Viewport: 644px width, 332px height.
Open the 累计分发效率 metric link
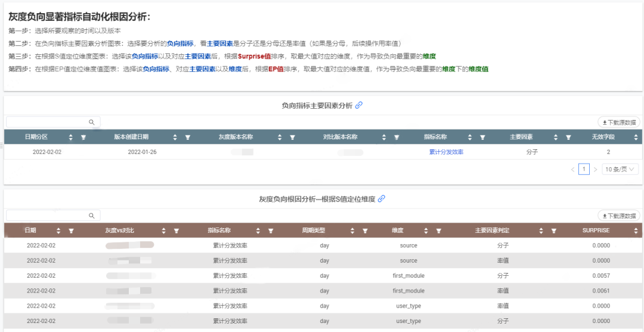tap(447, 152)
